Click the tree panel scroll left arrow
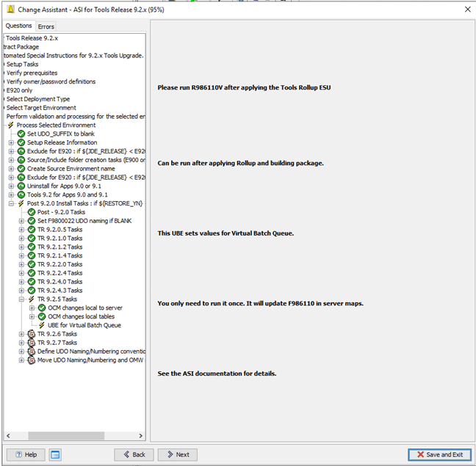The height and width of the screenshot is (466, 476). point(8,436)
